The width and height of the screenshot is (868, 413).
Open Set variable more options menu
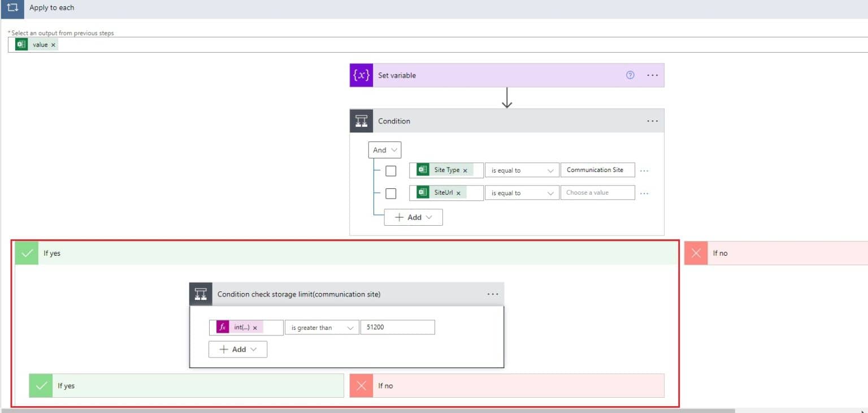652,75
